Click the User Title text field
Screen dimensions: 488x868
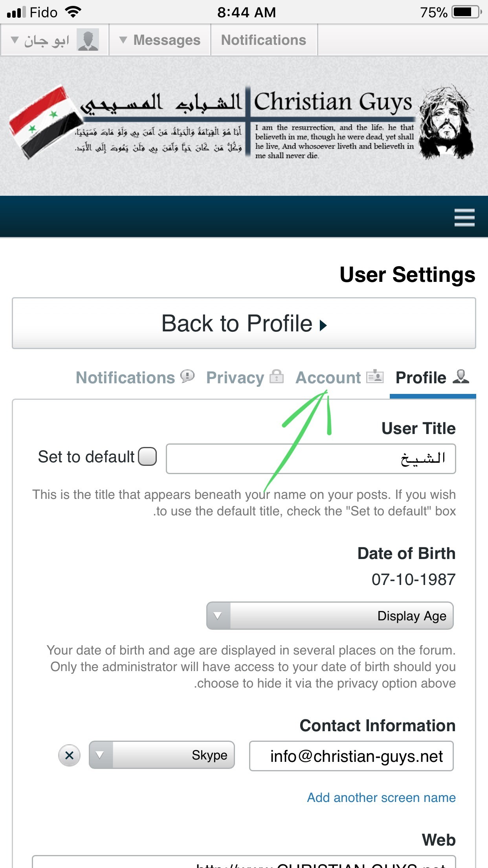(310, 459)
